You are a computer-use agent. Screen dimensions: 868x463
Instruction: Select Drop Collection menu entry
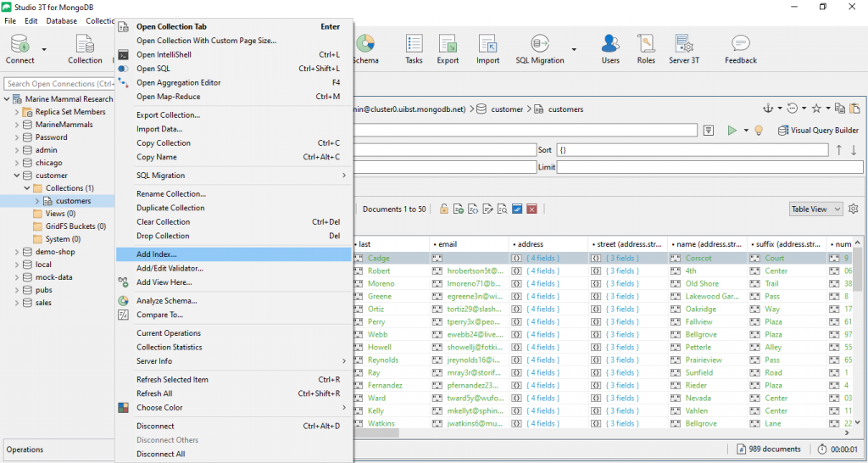coord(234,236)
